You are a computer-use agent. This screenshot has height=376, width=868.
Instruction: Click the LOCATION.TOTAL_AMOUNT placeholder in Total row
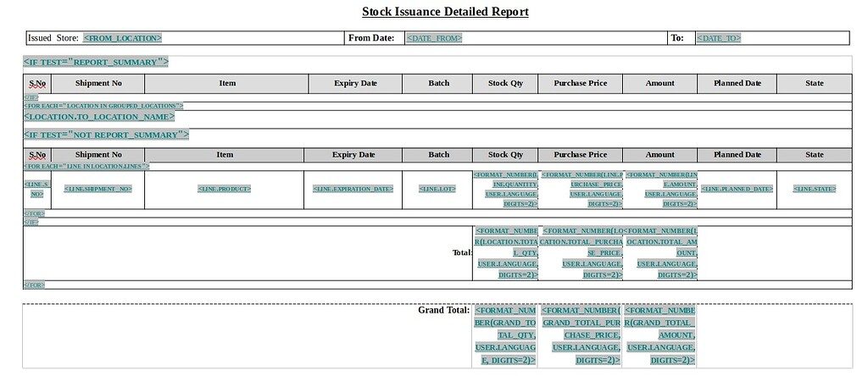[x=661, y=252]
